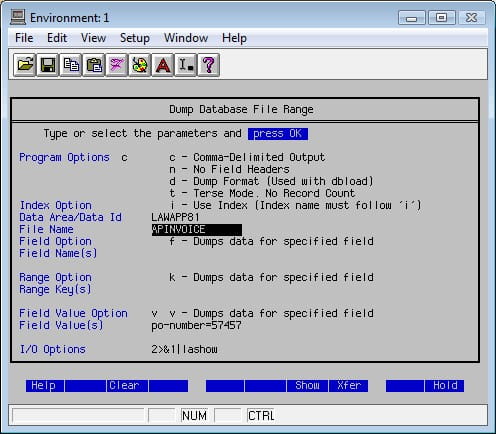Click the cursor style I-beam icon
The width and height of the screenshot is (496, 434).
(x=186, y=65)
